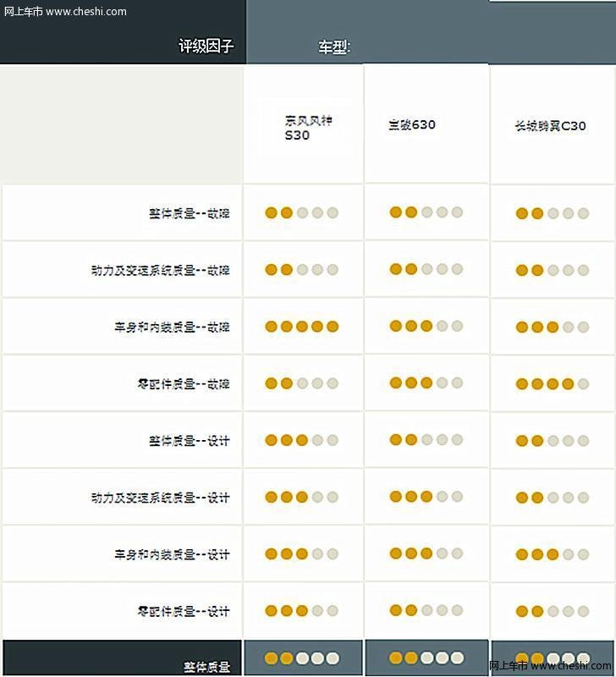Click C30 rating dots for 整体质量--设计
Screen dimensions: 616x677
(x=553, y=441)
